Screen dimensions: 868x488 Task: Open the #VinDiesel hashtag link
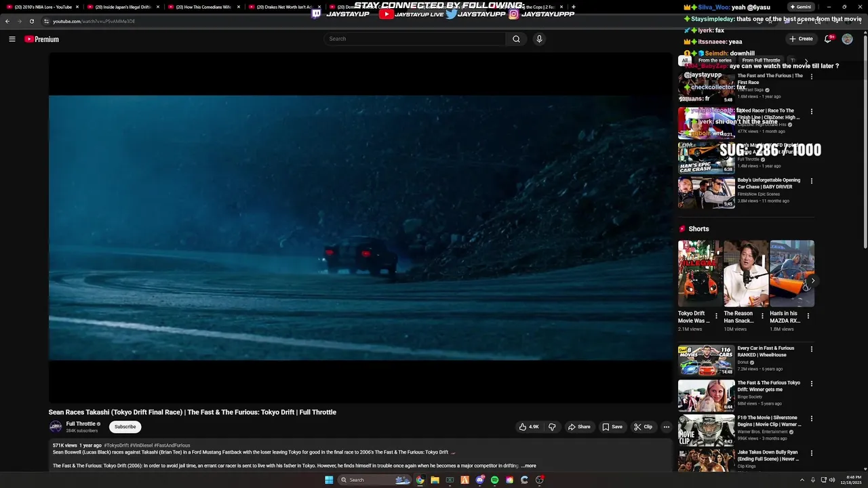tap(141, 445)
